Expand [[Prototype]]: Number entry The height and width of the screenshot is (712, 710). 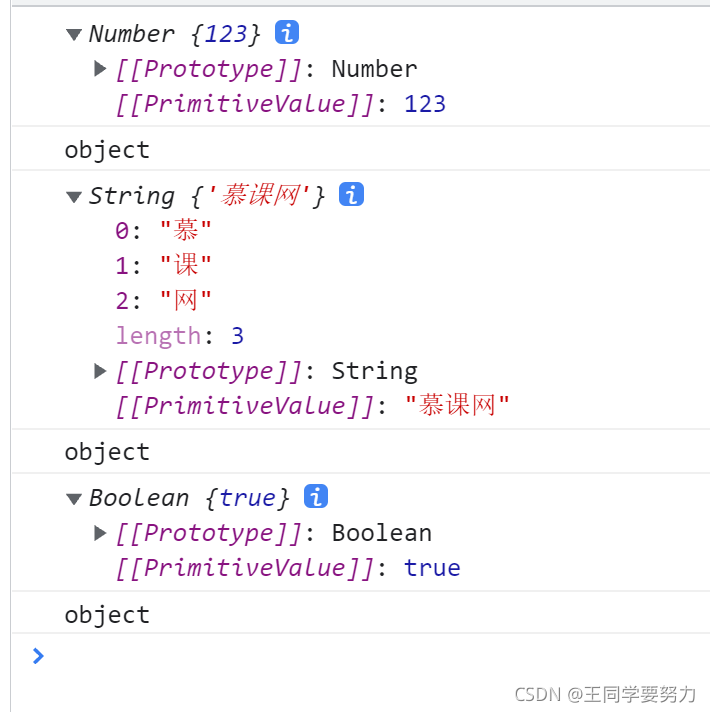100,69
